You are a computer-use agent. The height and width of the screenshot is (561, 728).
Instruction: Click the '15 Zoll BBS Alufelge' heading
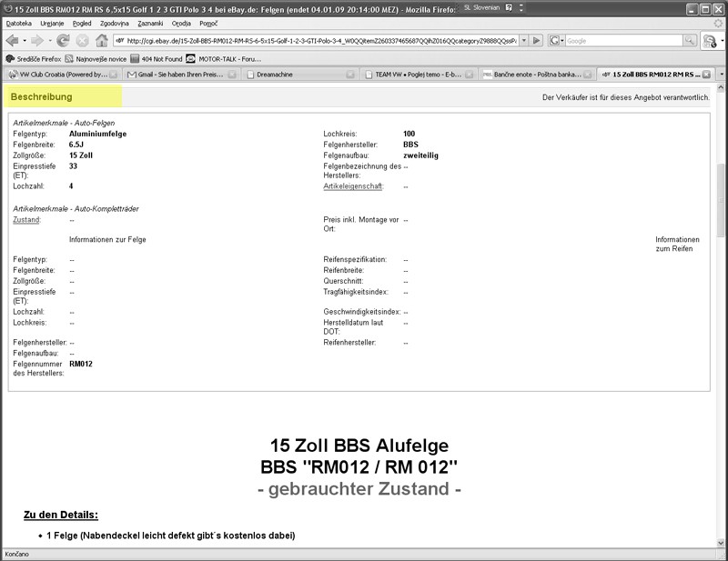pos(359,445)
